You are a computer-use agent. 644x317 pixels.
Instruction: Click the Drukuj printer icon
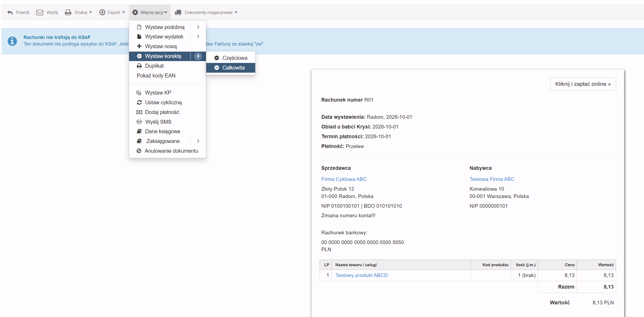(68, 12)
